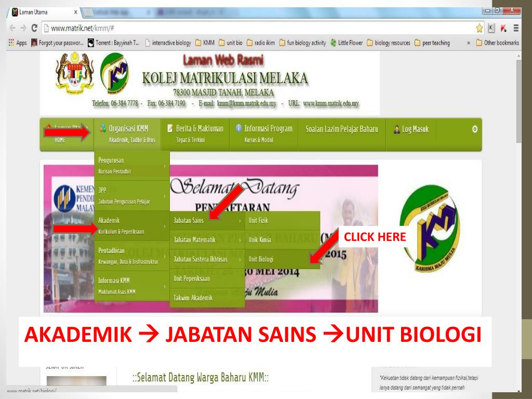The image size is (532, 399).
Task: Open the KMM bookmarks folder
Action: pos(205,43)
